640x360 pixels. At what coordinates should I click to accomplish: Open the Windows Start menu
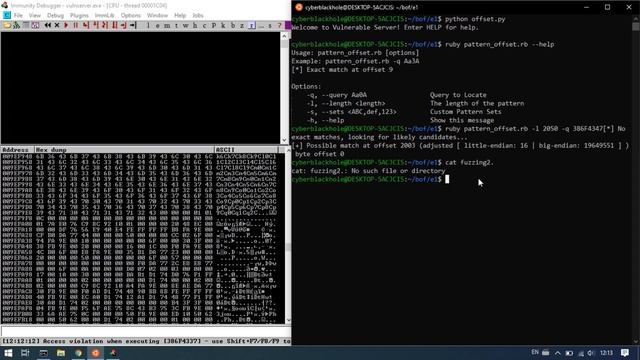(8, 353)
